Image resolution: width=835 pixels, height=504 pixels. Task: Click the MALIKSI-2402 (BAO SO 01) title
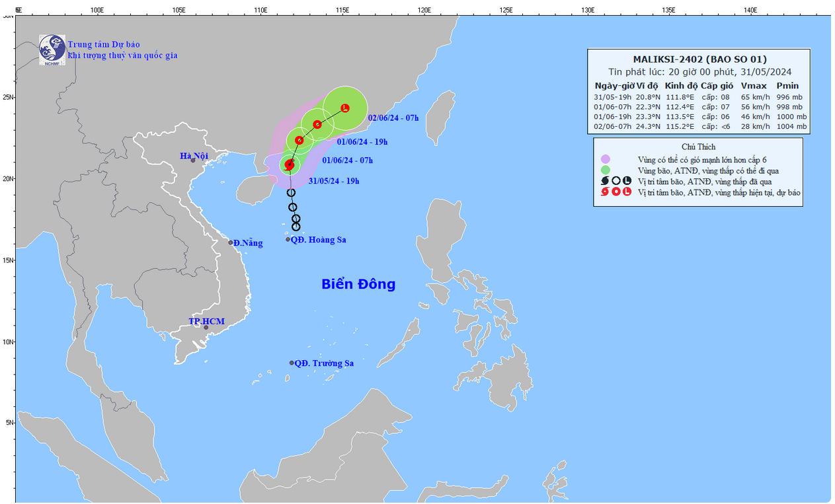click(x=699, y=59)
